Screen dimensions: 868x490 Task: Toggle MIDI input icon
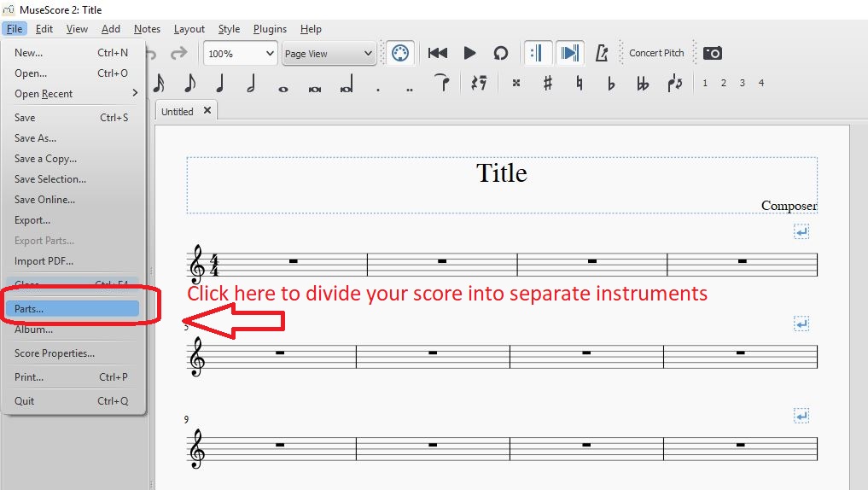point(399,53)
